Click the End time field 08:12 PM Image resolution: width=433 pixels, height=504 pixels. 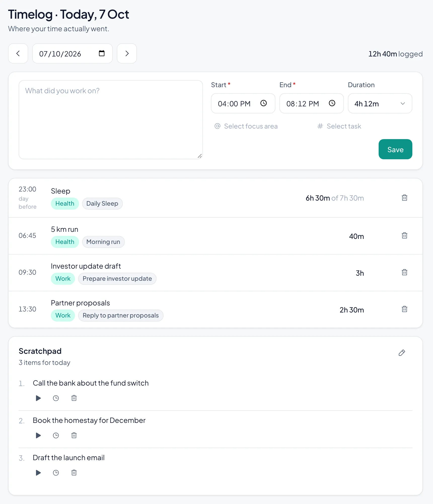coord(312,103)
